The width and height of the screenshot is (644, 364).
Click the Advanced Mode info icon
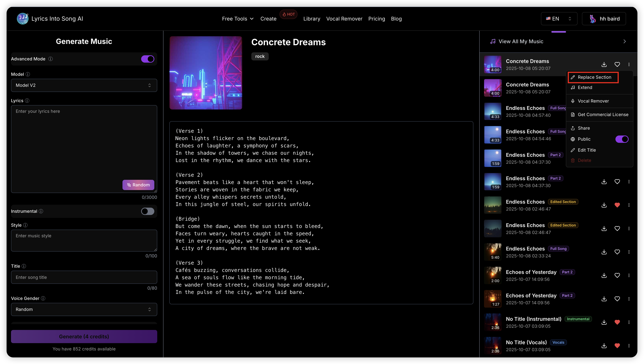[51, 59]
